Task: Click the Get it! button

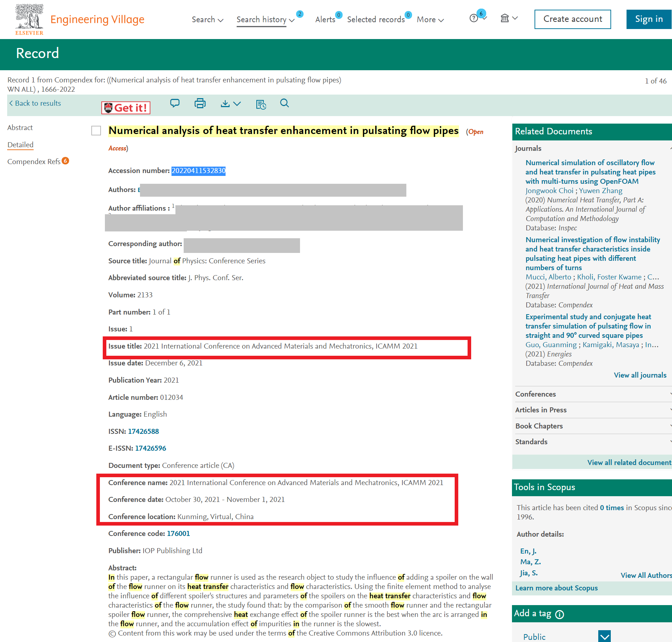Action: pyautogui.click(x=126, y=108)
